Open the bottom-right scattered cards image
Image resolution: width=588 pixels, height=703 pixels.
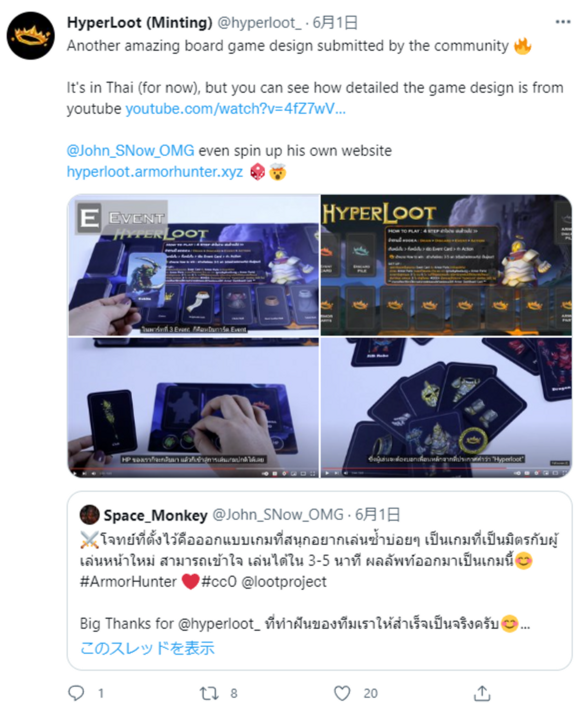click(446, 407)
